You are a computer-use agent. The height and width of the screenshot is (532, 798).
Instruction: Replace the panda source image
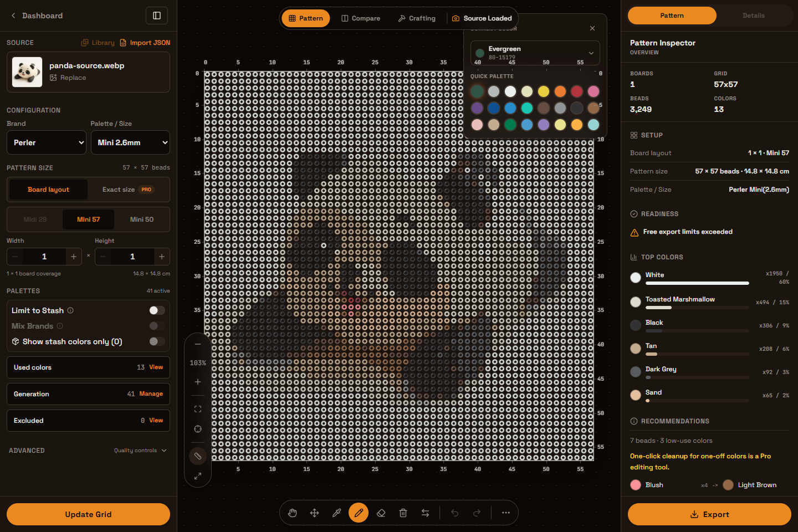pyautogui.click(x=68, y=78)
